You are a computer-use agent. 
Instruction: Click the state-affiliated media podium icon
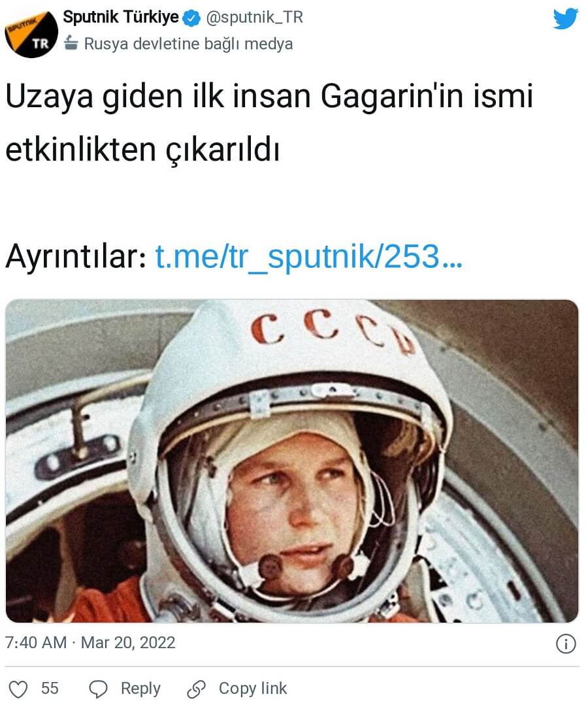(71, 43)
